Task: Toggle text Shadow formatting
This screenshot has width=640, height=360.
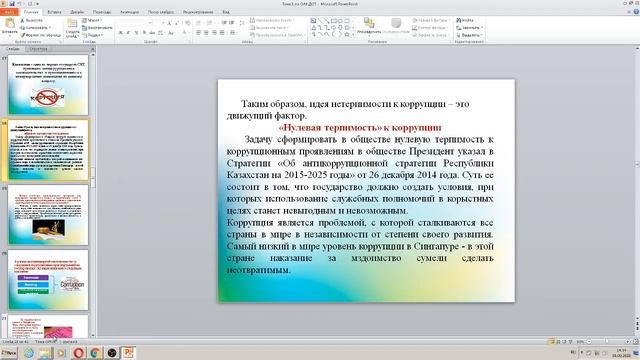Action: (144, 33)
